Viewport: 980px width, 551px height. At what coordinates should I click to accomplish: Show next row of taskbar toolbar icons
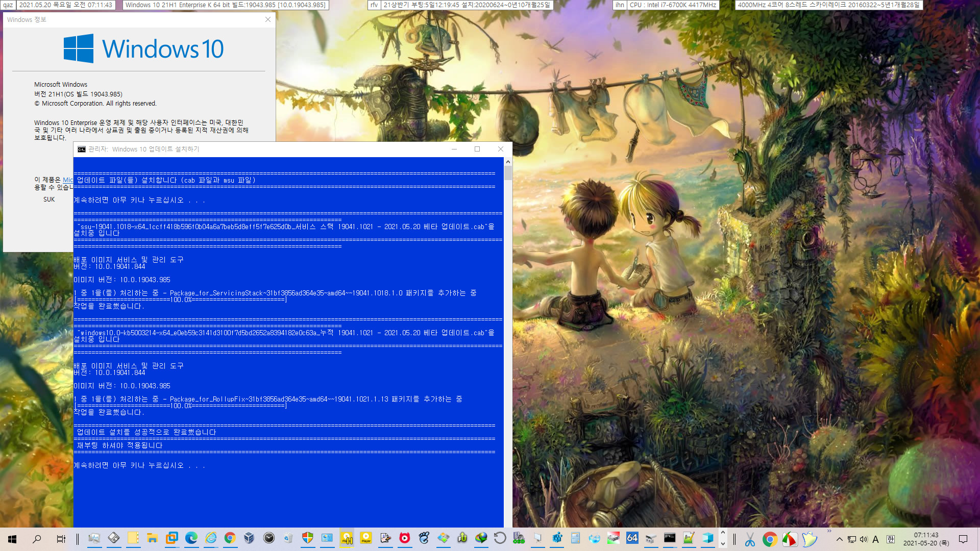(x=723, y=544)
